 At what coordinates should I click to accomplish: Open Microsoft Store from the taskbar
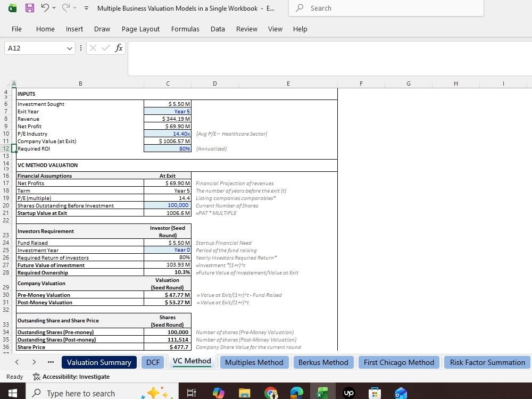click(375, 393)
